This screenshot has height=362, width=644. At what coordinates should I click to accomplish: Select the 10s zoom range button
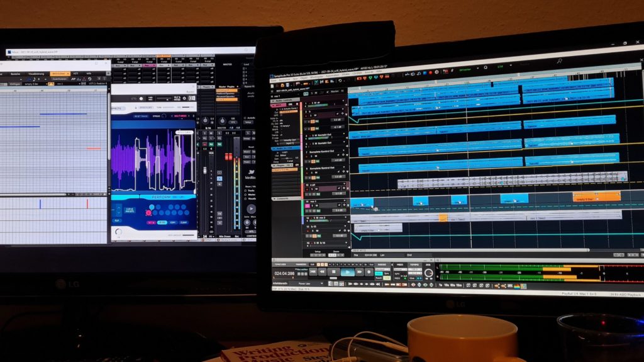[x=447, y=285]
